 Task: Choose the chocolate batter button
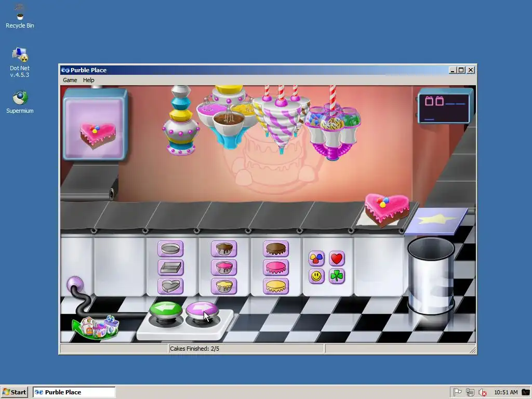point(224,249)
